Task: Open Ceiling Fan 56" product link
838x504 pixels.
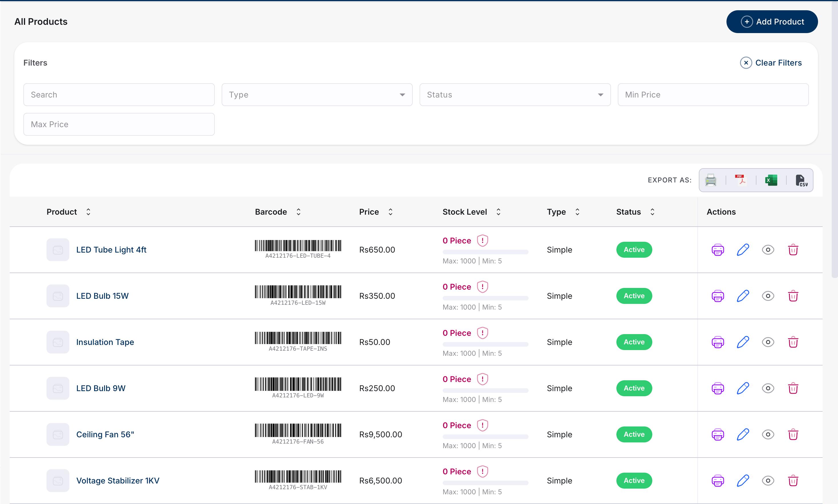Action: pyautogui.click(x=105, y=435)
